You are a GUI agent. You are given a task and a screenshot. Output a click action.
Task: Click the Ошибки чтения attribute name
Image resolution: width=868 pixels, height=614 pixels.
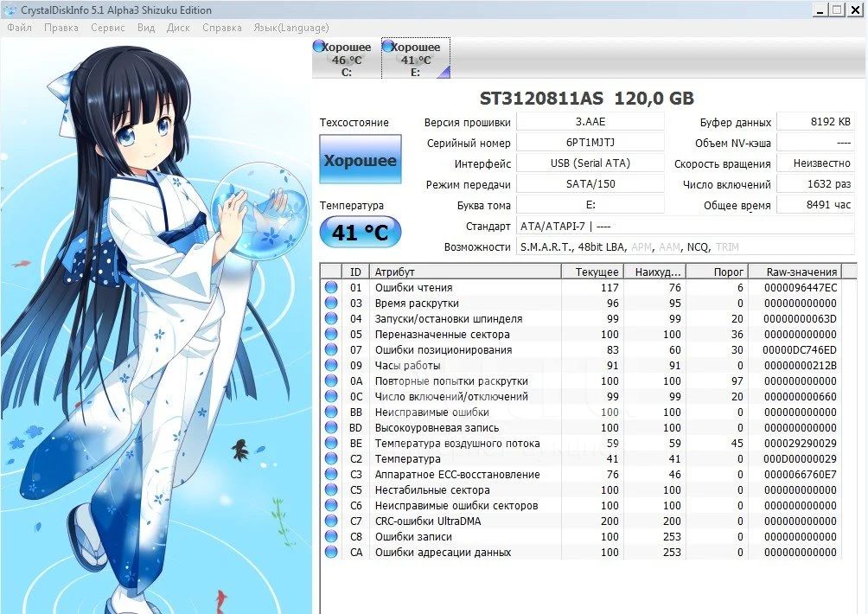point(413,287)
